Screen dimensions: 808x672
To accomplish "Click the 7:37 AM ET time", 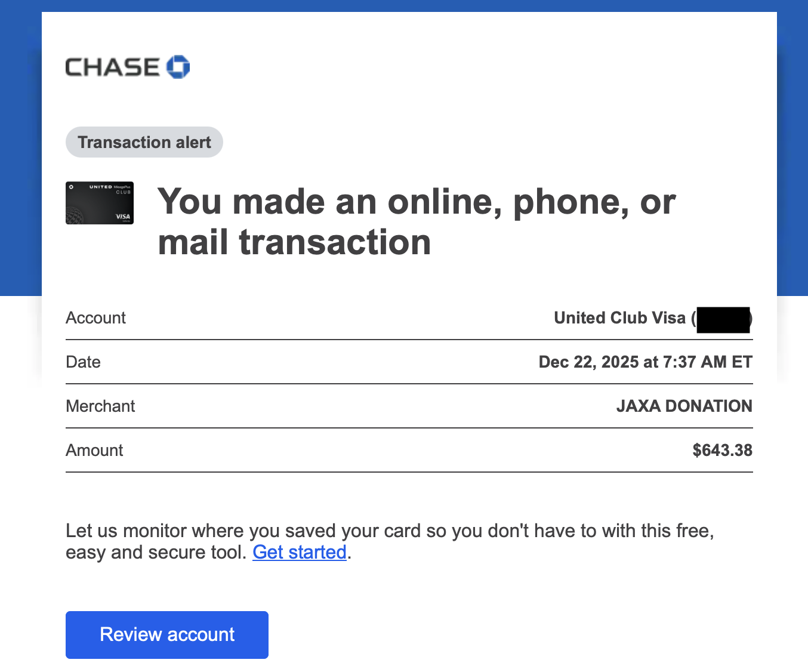I will [x=707, y=362].
